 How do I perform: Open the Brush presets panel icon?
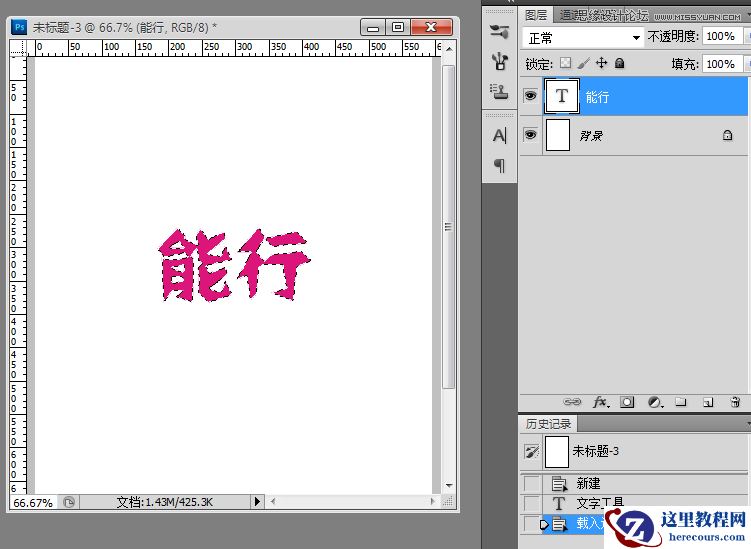499,32
